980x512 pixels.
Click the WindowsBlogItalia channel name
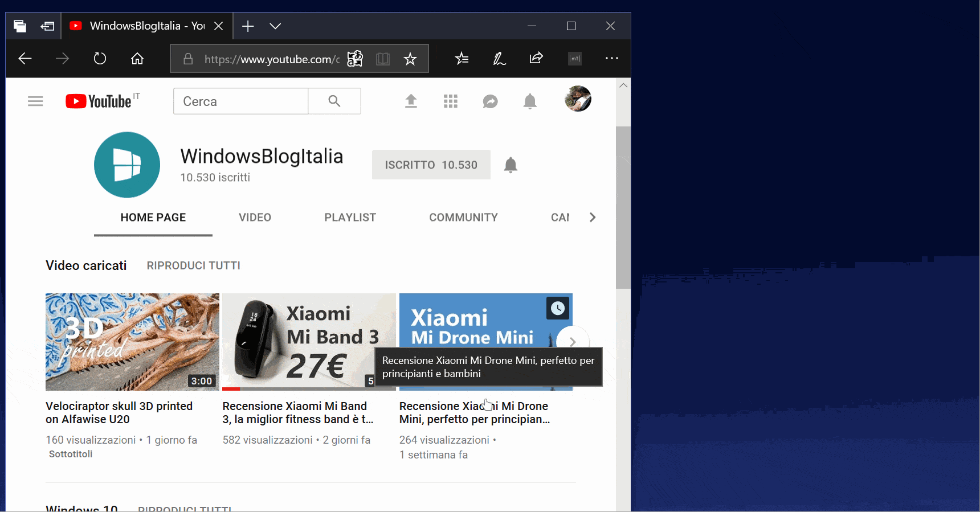click(262, 156)
